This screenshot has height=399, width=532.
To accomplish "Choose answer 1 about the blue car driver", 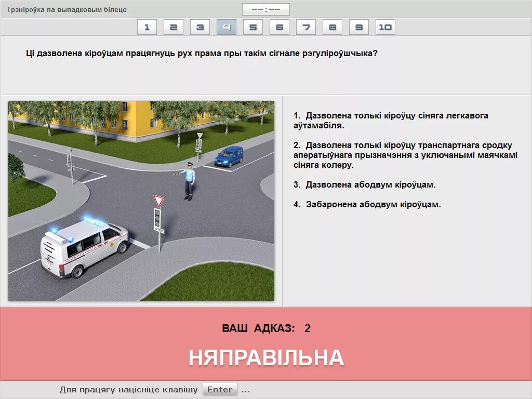I will click(x=391, y=121).
